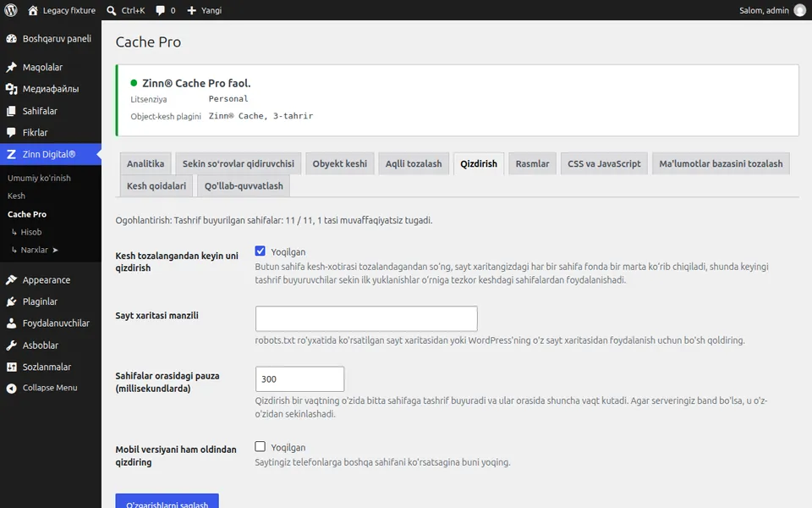Open Umumiy ko'rinish submenu link
This screenshot has width=812, height=508.
coord(39,178)
